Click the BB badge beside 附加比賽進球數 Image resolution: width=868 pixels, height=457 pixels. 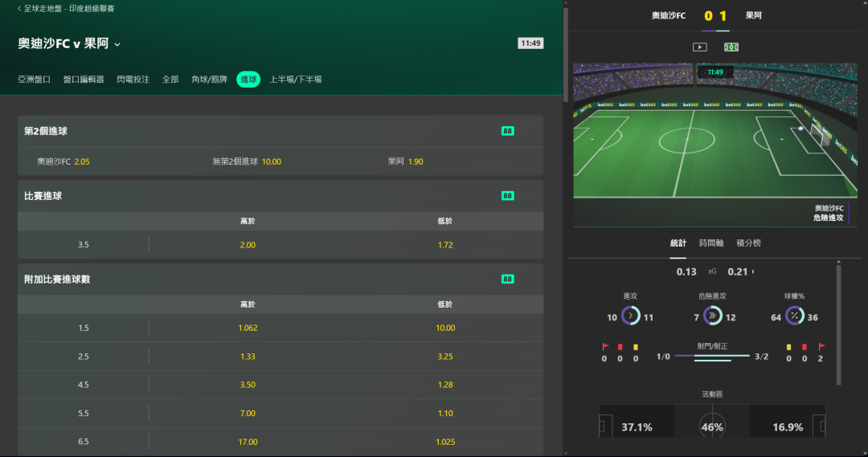coord(508,279)
